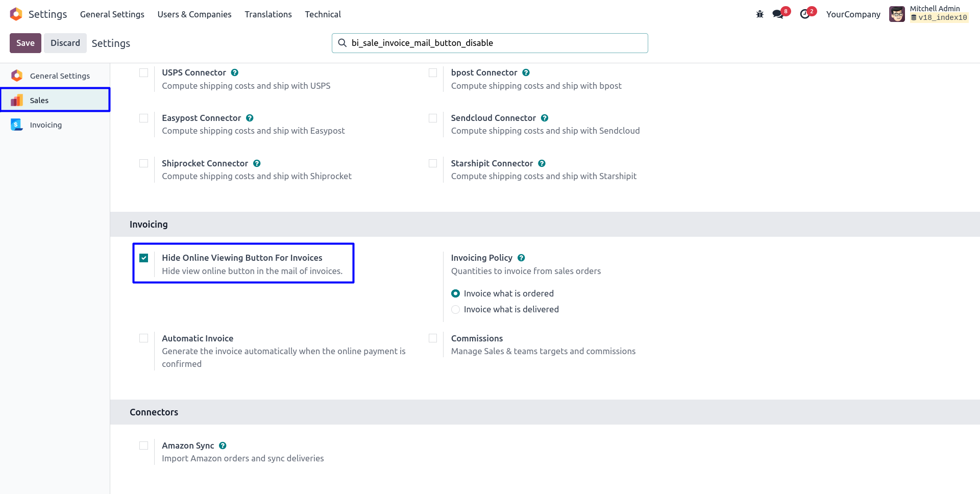
Task: Uncheck Hide Online Viewing Button For Invoices
Action: coord(144,258)
